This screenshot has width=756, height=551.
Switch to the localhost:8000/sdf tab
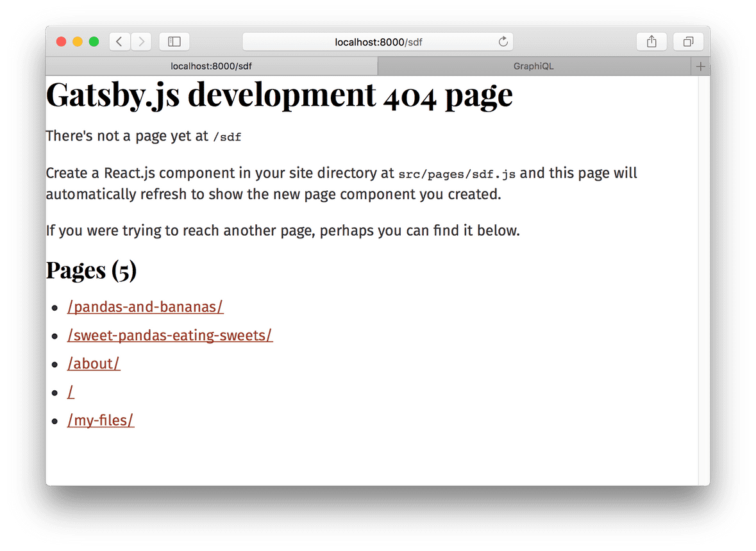(212, 67)
